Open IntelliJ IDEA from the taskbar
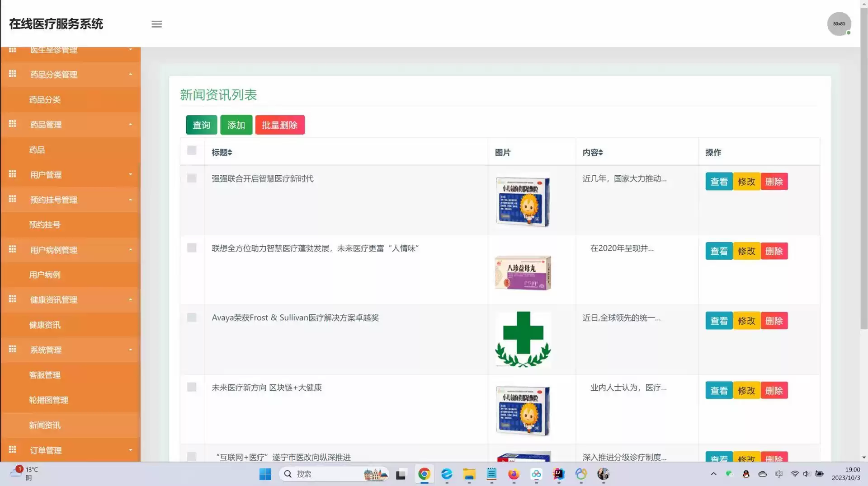868x486 pixels. (559, 474)
